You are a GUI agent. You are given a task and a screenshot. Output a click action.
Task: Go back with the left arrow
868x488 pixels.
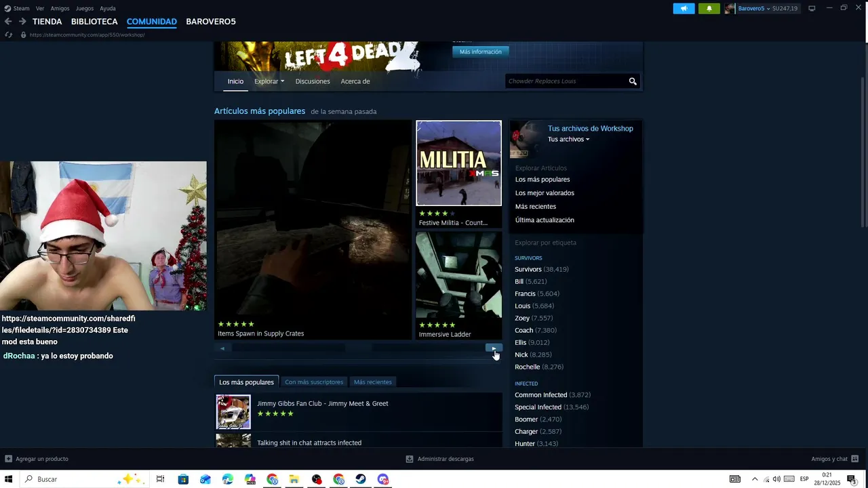click(8, 22)
